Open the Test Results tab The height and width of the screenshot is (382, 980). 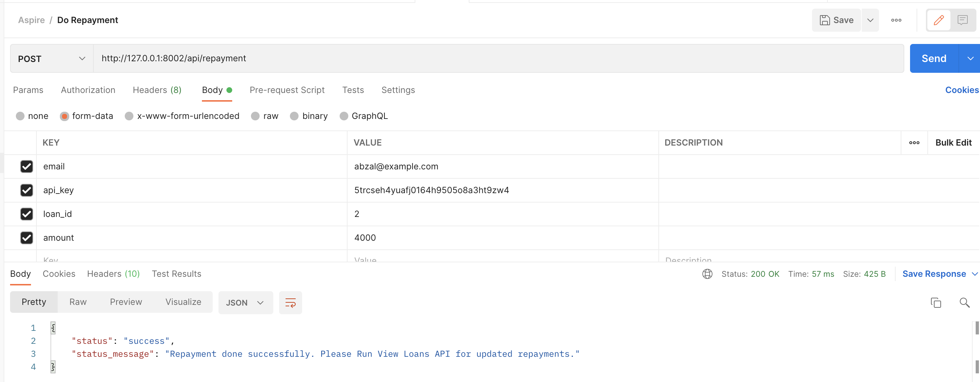[176, 274]
